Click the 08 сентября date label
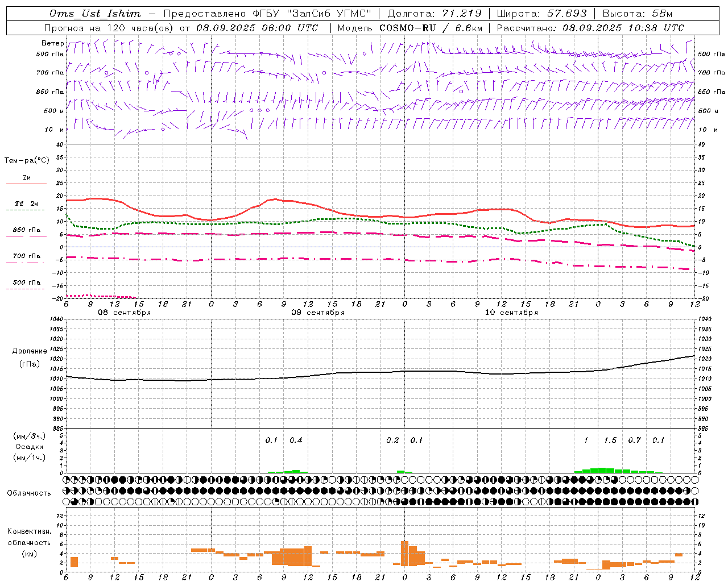Screen dimensions: 728x582 (125, 313)
